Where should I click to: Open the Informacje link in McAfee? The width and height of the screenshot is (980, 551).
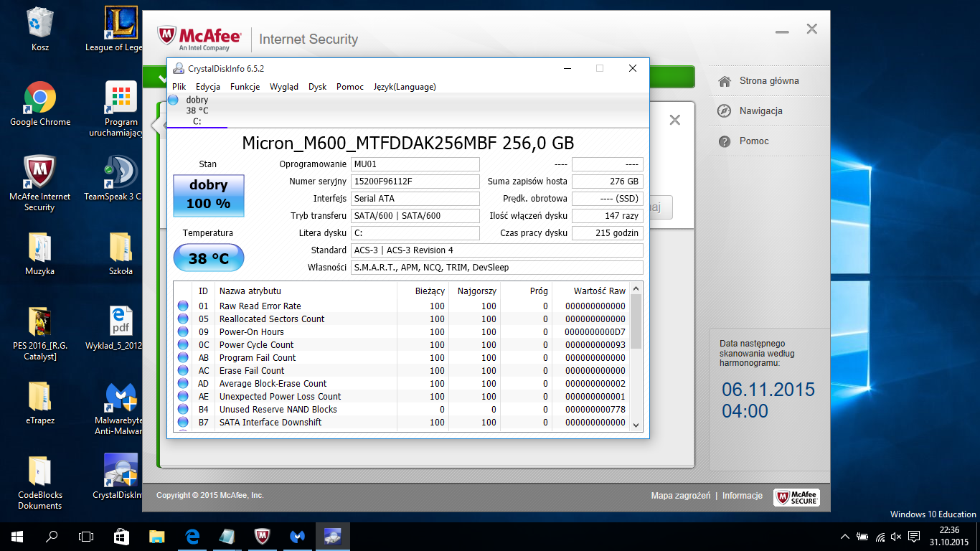[x=743, y=496]
